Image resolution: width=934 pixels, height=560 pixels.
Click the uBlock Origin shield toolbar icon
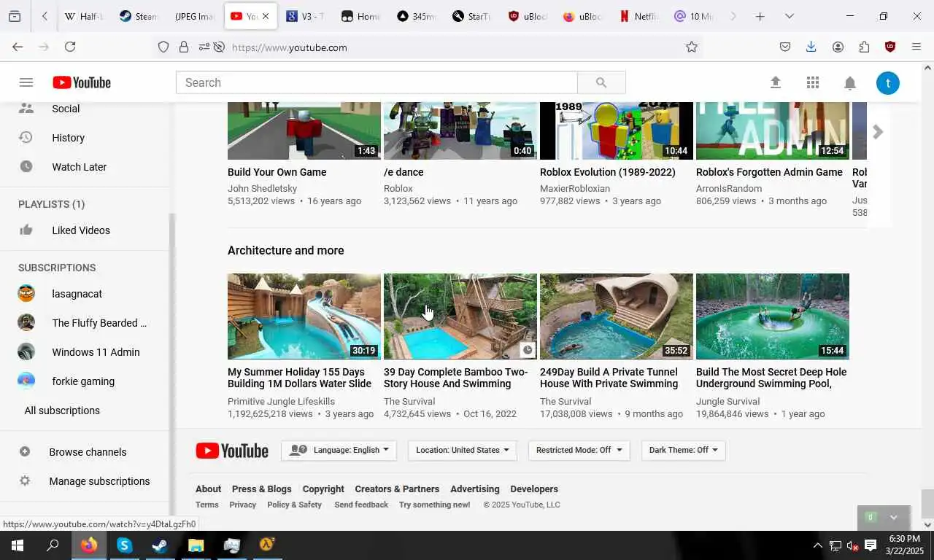tap(890, 47)
